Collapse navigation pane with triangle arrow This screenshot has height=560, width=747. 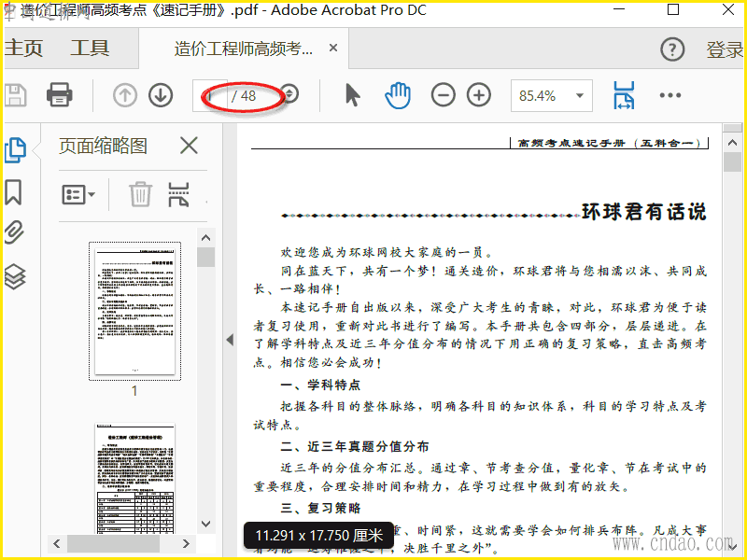[x=230, y=340]
